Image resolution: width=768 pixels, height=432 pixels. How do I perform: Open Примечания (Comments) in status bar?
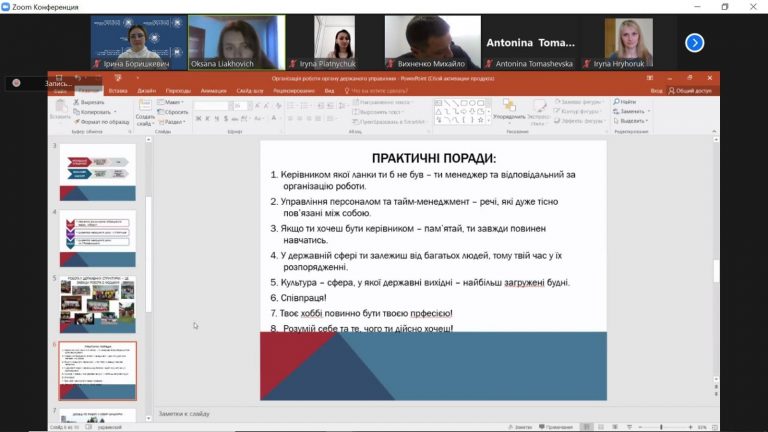556,427
